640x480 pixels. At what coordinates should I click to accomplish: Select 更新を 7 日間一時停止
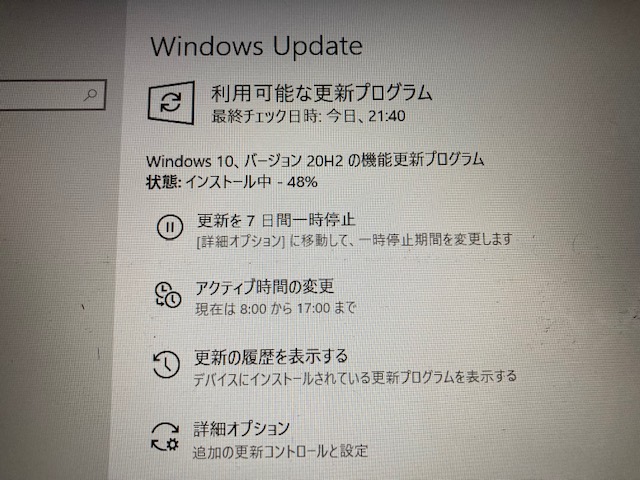276,220
